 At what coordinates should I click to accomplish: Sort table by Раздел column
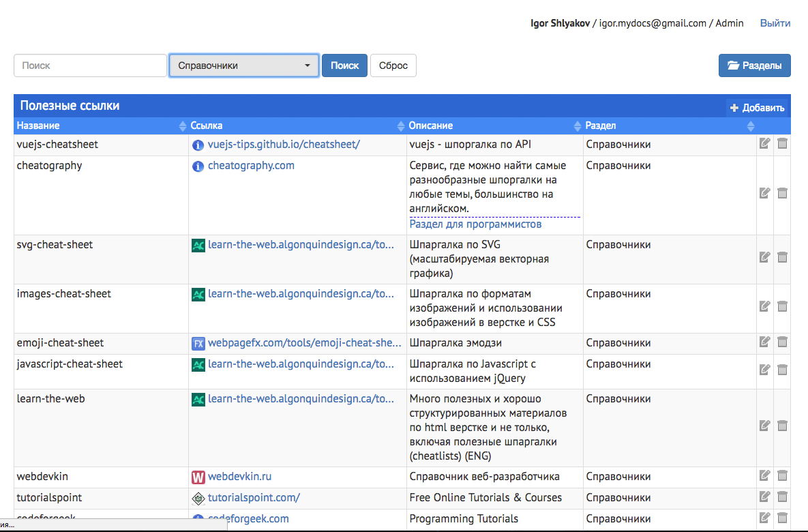(751, 126)
